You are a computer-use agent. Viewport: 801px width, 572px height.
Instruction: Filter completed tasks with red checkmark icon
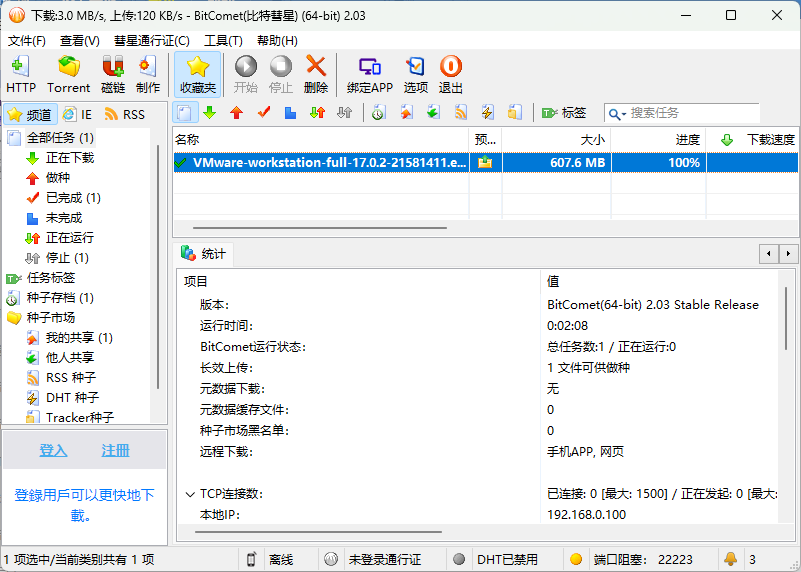coord(264,113)
